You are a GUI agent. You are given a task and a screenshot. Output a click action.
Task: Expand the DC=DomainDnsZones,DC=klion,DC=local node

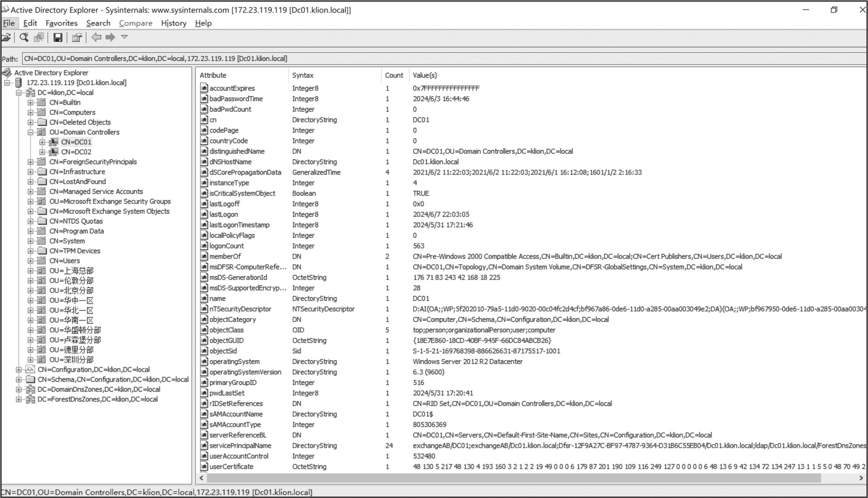pos(18,389)
